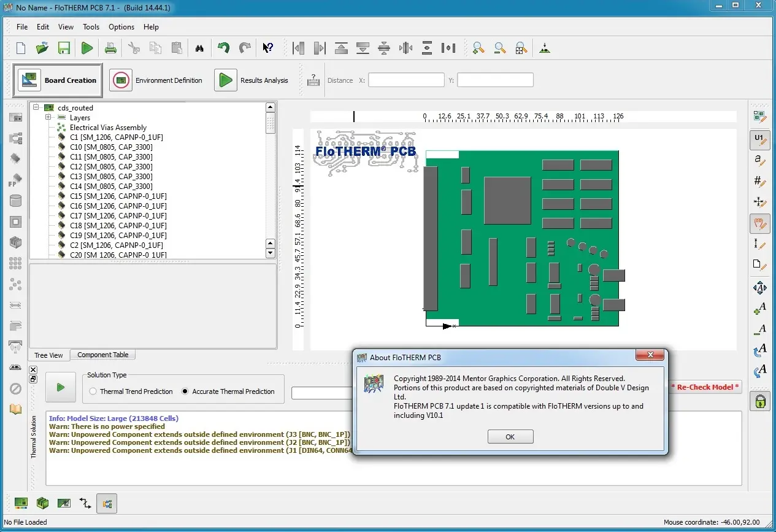Viewport: 776px width, 532px height.
Task: Click the Zoom Out magnifier icon
Action: tap(500, 48)
